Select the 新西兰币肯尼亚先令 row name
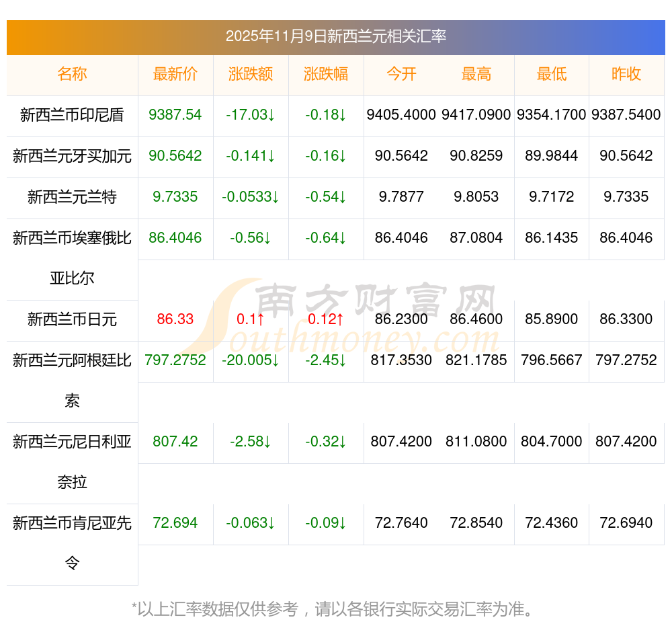The height and width of the screenshot is (630, 672). coord(72,523)
